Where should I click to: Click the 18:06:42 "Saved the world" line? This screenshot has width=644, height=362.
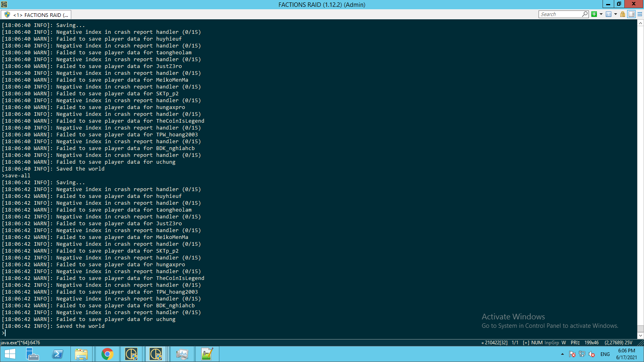tap(53, 326)
